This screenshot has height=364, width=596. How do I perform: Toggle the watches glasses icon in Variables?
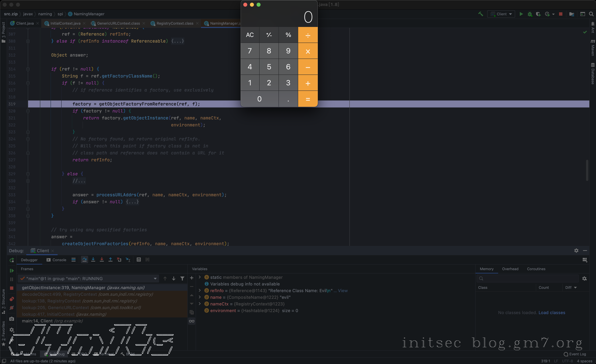point(192,321)
